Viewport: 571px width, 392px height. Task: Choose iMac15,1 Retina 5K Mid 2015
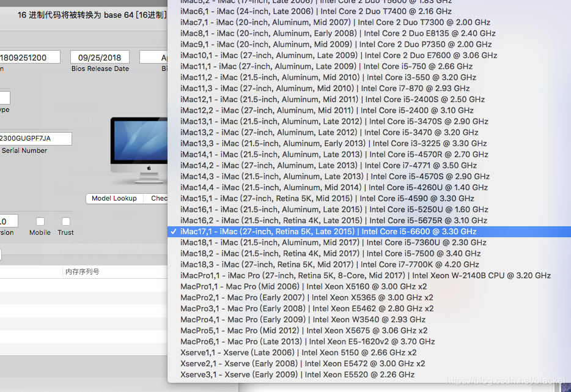point(369,198)
